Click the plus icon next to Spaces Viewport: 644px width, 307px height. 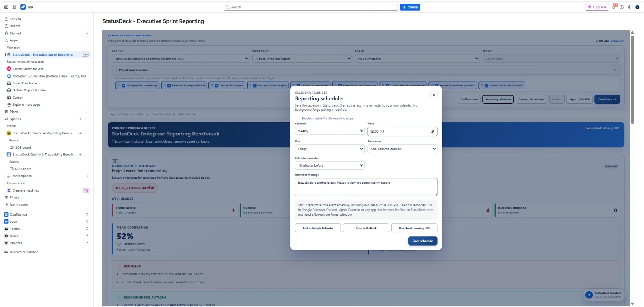80,119
